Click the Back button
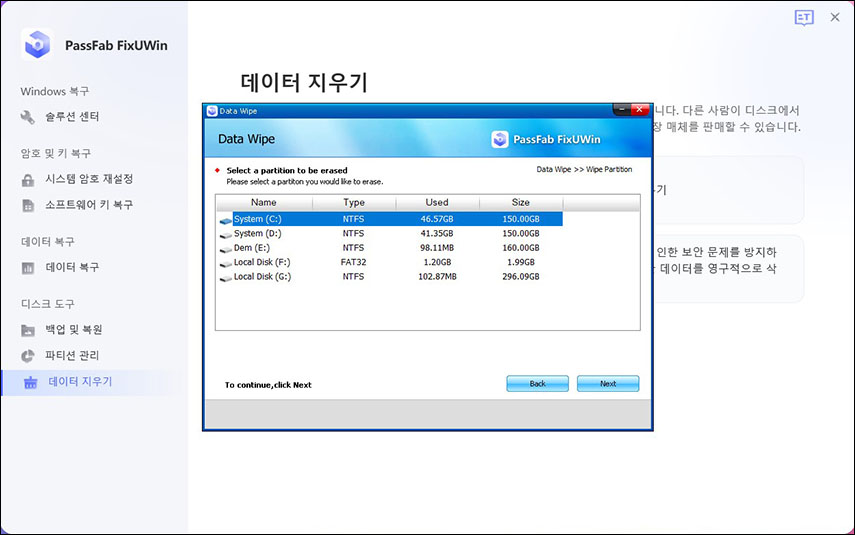 [x=537, y=383]
